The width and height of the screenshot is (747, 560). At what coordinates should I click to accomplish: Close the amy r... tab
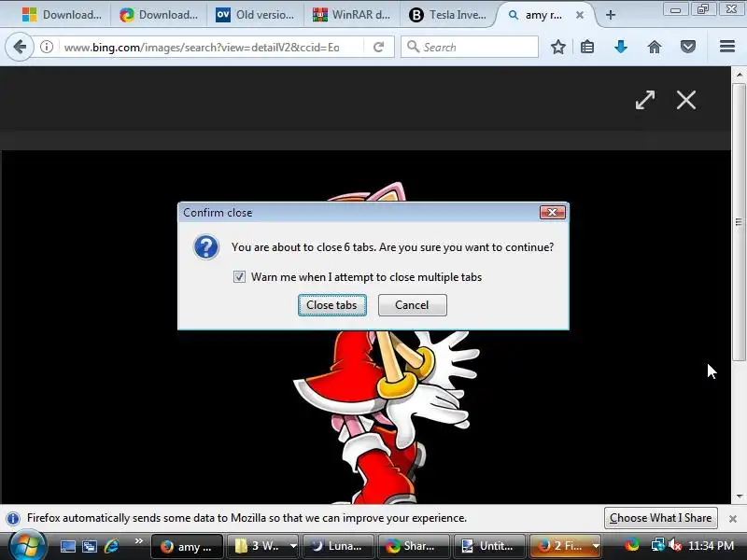coord(579,15)
